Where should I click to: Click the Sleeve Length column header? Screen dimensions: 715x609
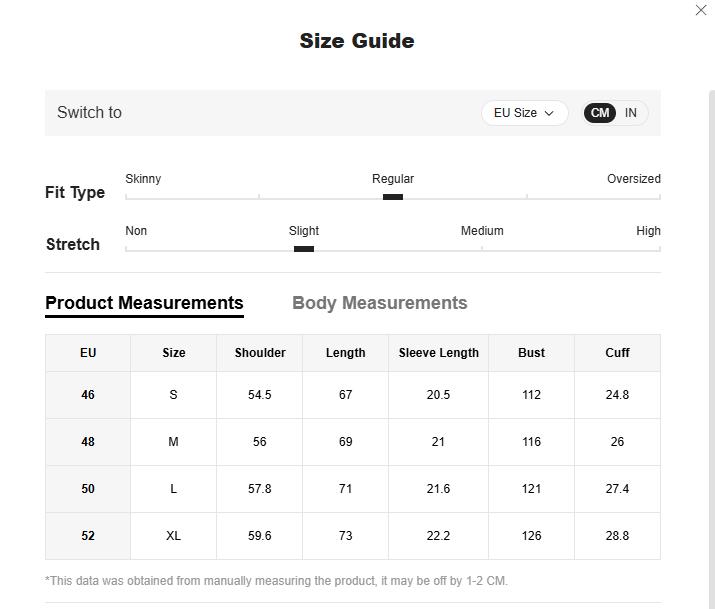coord(438,353)
